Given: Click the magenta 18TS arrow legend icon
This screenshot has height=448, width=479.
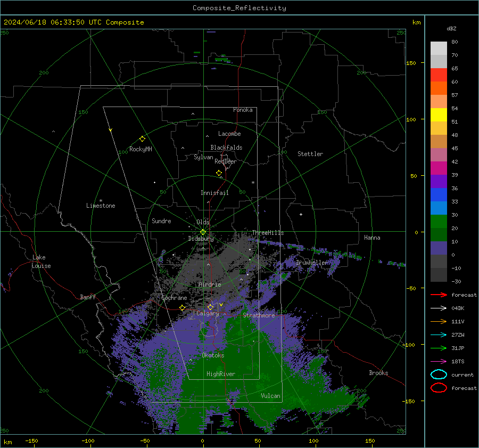Looking at the screenshot, I should tap(439, 362).
